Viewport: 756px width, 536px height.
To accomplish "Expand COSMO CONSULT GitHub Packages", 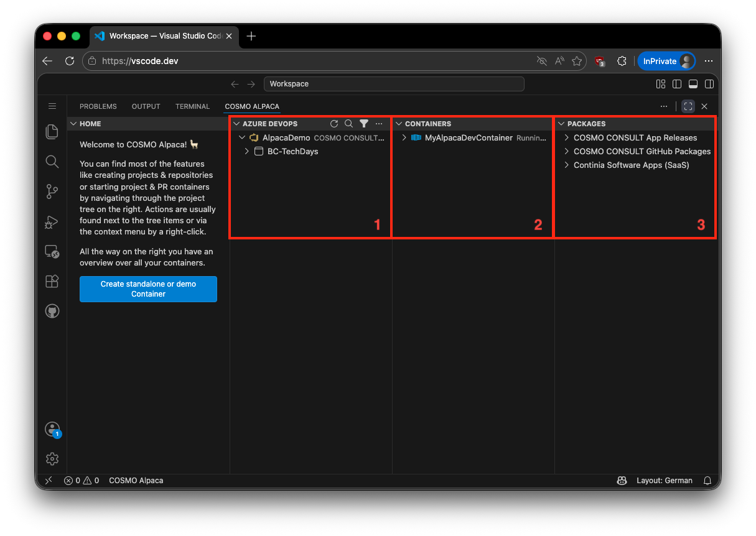I will pyautogui.click(x=567, y=152).
